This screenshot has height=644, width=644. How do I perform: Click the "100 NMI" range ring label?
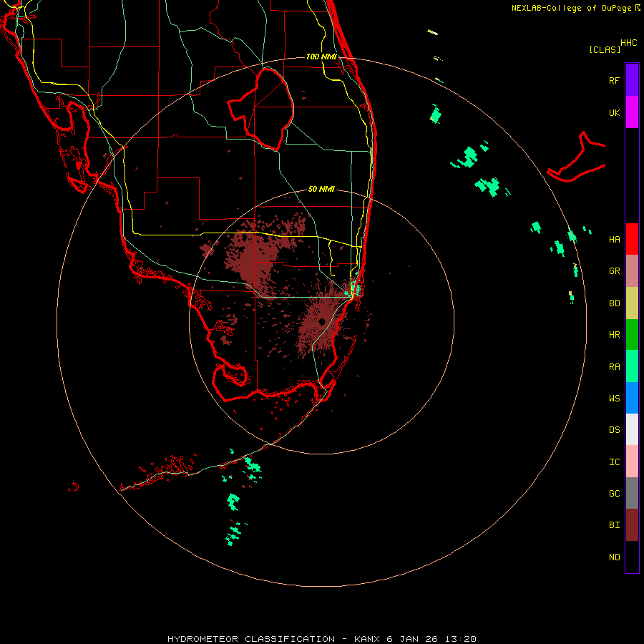pyautogui.click(x=321, y=57)
